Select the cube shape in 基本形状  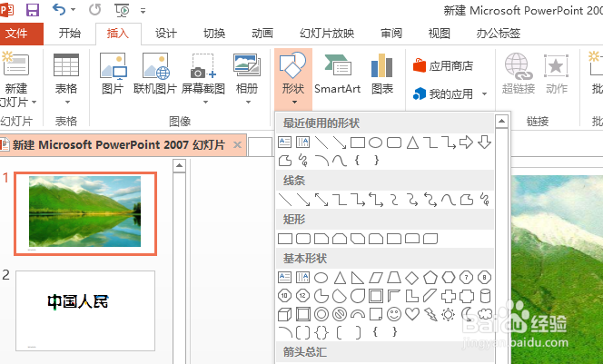284,315
